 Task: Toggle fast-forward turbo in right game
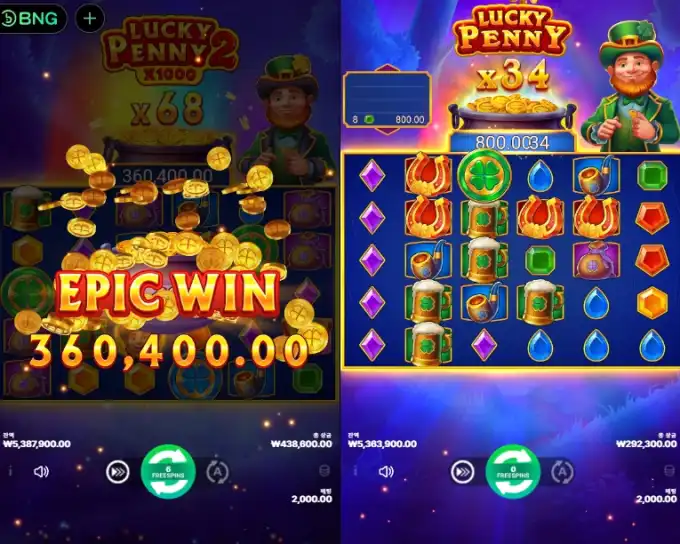462,472
